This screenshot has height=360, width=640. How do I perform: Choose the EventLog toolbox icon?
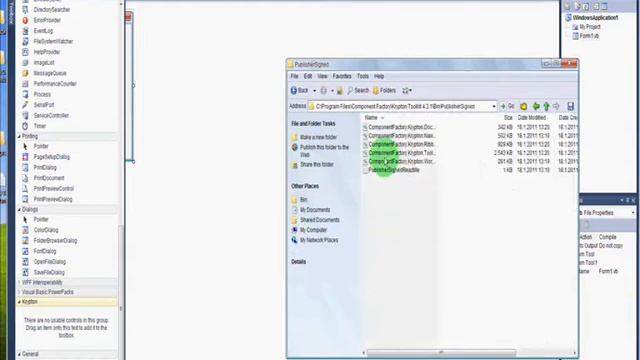pyautogui.click(x=25, y=31)
